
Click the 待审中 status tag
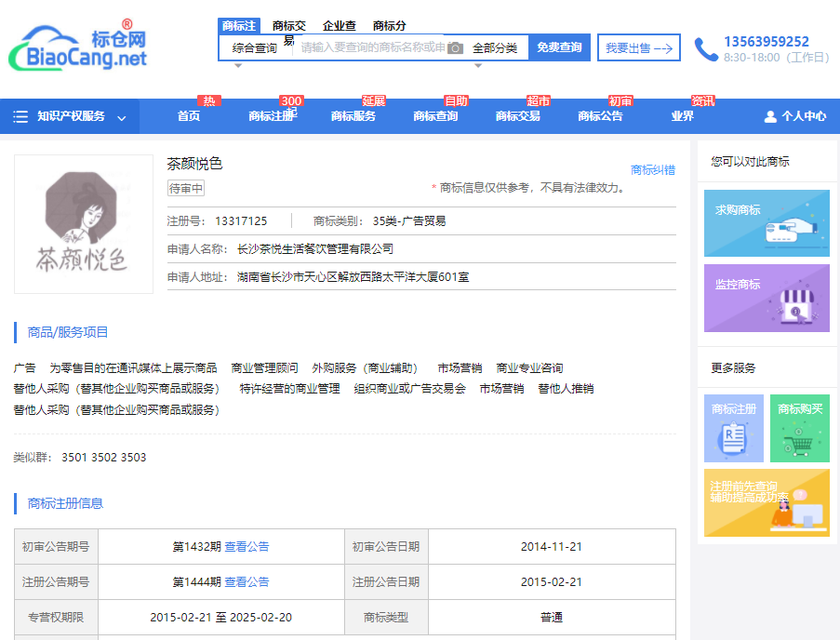coord(186,189)
